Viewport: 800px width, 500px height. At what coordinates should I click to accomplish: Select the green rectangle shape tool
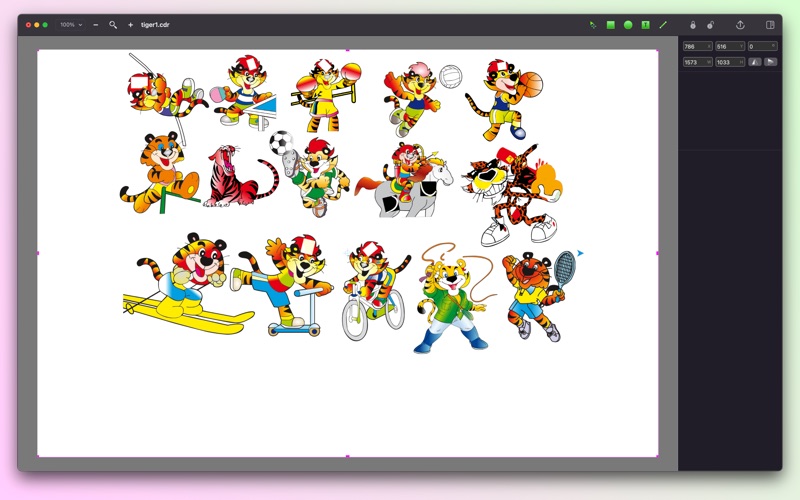[611, 24]
